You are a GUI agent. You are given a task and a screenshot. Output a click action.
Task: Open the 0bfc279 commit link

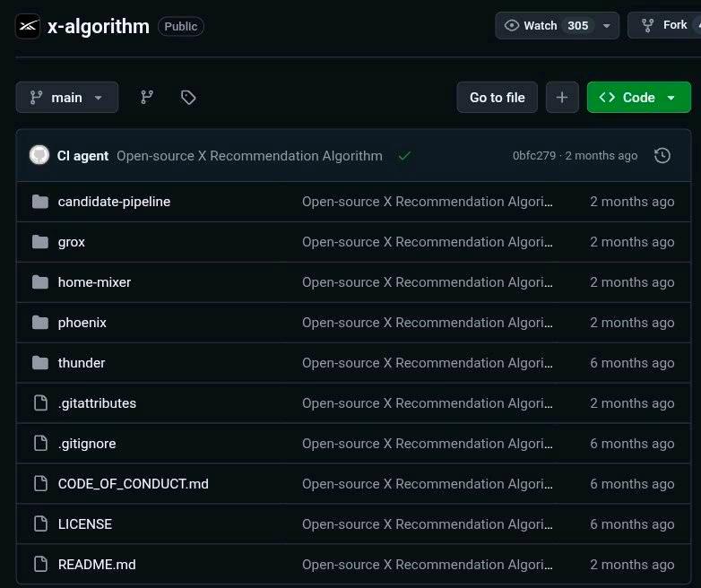coord(533,156)
